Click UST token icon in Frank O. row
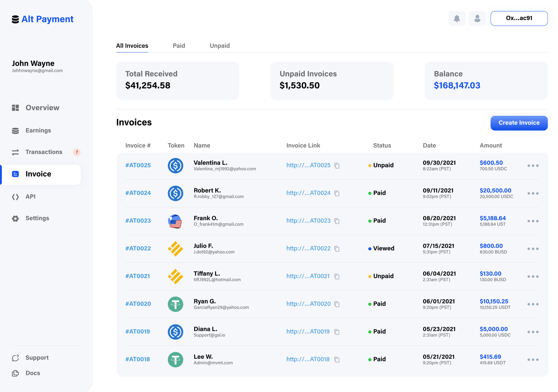 [x=175, y=221]
